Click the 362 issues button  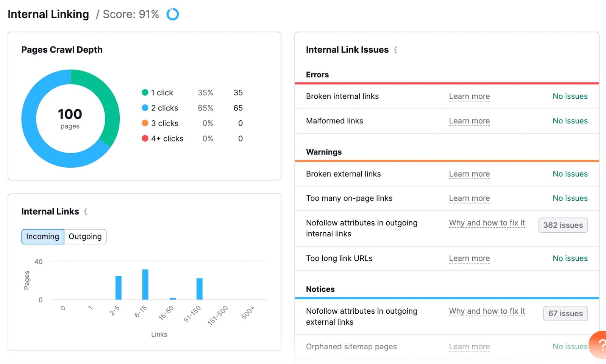563,225
